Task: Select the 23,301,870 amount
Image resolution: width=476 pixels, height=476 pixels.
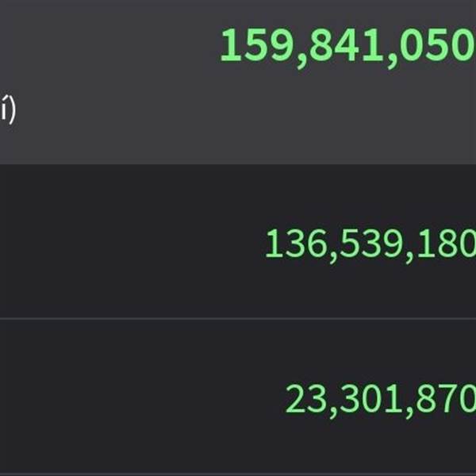Action: coord(381,400)
